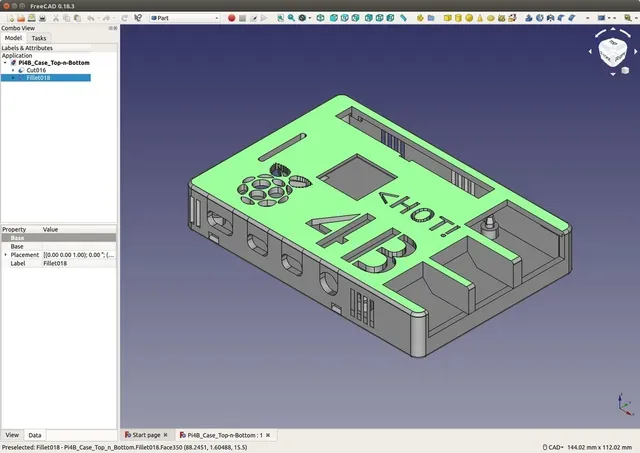Screen dimensions: 640x453
Task: Cut the selection with the scissors icon
Action: click(x=56, y=18)
